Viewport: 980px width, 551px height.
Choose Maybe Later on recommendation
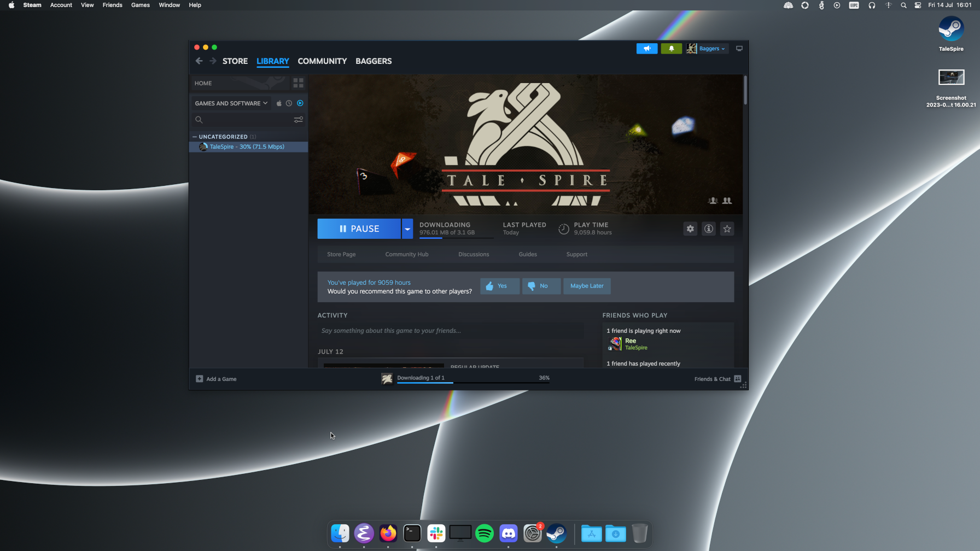click(x=587, y=286)
